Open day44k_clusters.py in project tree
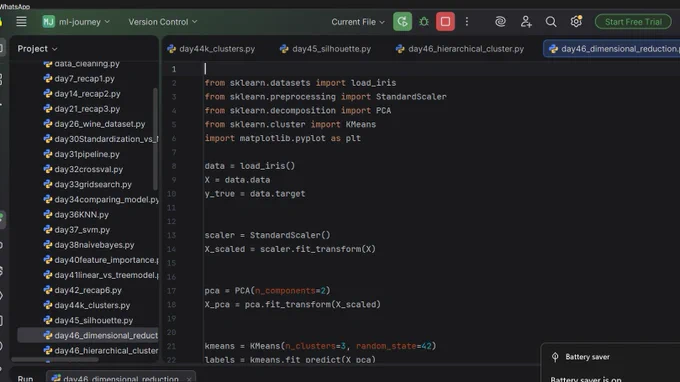 (92, 305)
